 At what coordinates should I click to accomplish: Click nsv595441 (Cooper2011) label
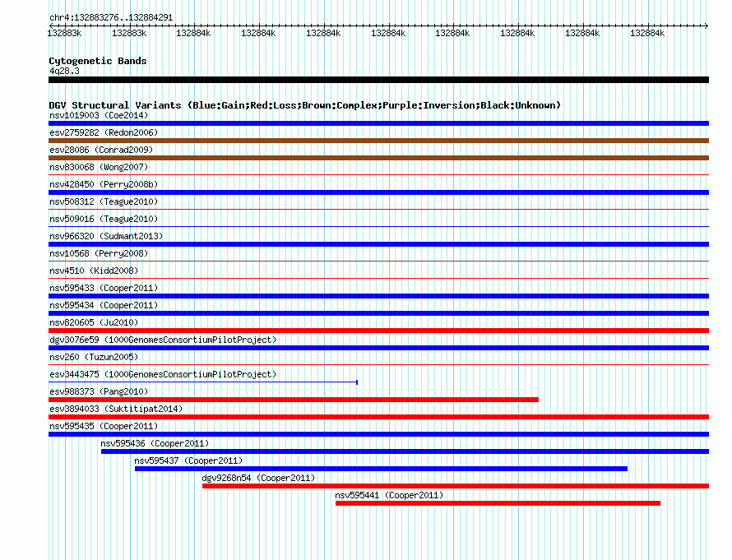pos(389,495)
